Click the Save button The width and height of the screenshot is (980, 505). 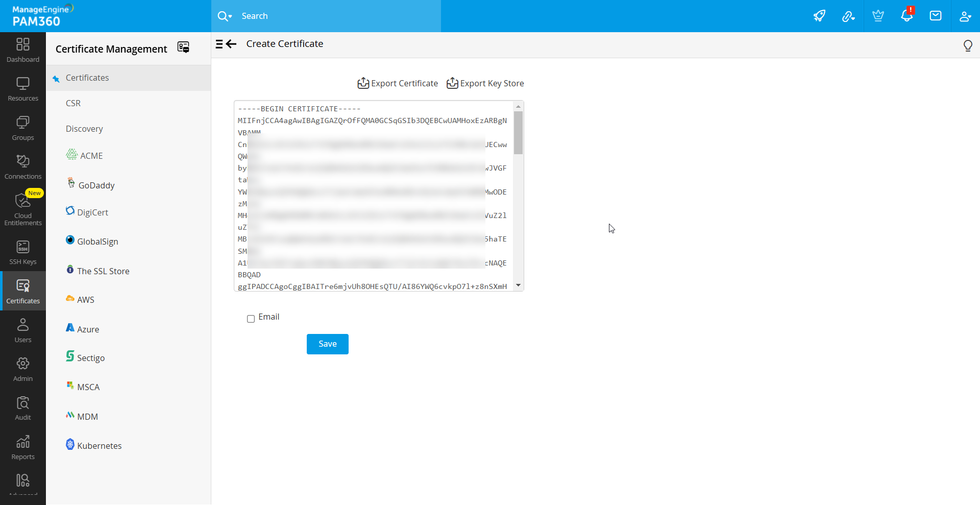point(328,344)
